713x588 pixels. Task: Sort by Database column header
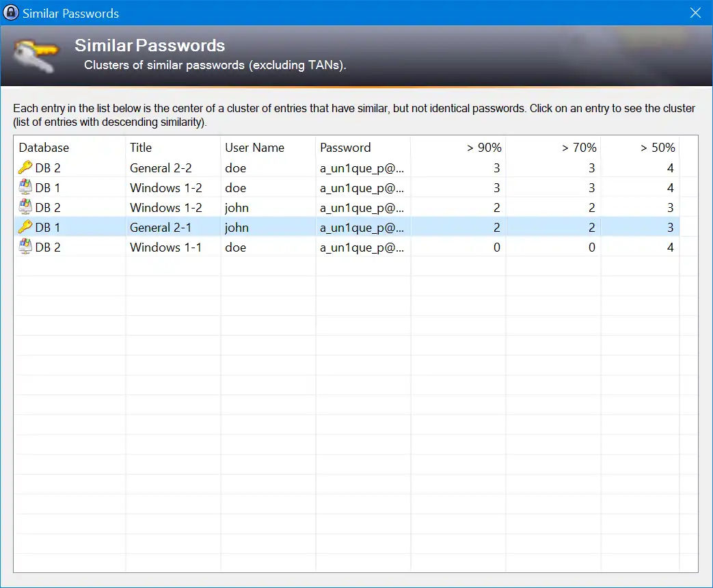coord(70,147)
